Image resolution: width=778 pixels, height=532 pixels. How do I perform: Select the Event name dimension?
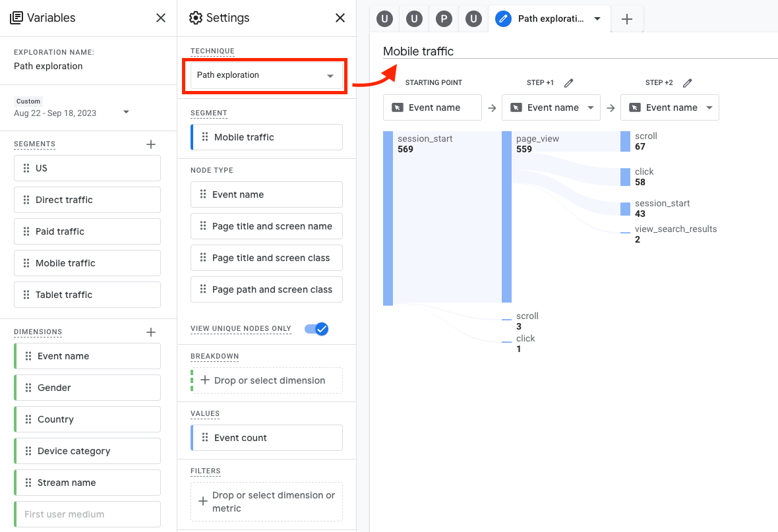click(x=87, y=356)
